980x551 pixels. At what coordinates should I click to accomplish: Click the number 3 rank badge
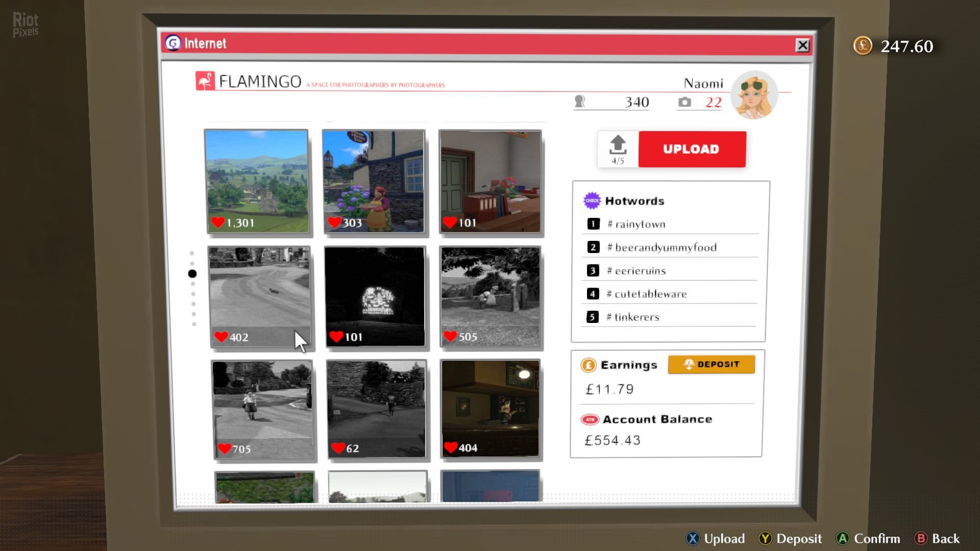click(x=593, y=270)
